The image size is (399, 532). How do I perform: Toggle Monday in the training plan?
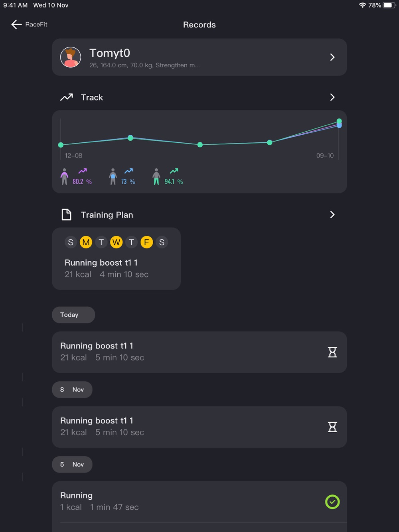[x=86, y=242]
